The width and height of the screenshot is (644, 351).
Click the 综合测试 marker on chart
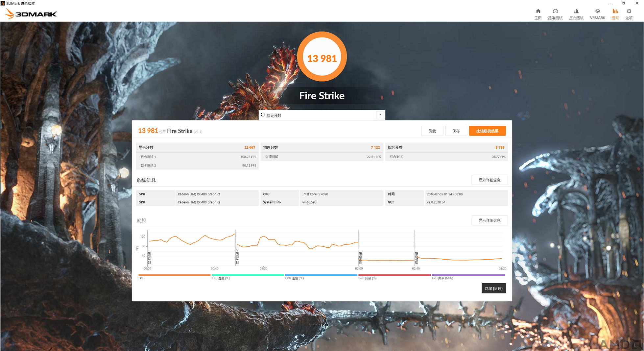click(417, 258)
